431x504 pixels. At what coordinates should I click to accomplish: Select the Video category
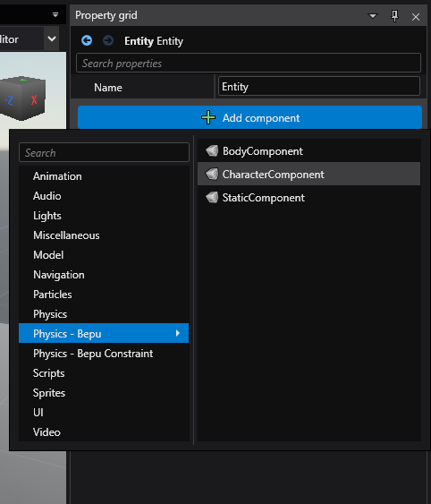click(104, 431)
